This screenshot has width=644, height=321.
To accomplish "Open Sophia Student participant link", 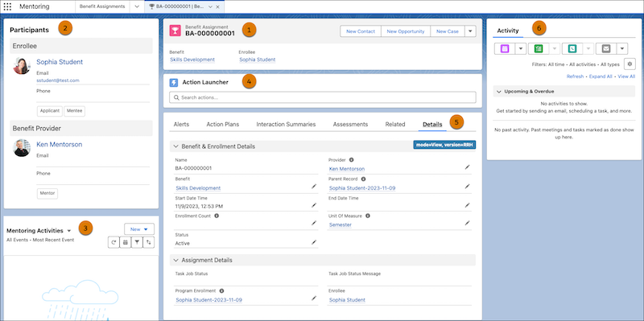I will 60,62.
